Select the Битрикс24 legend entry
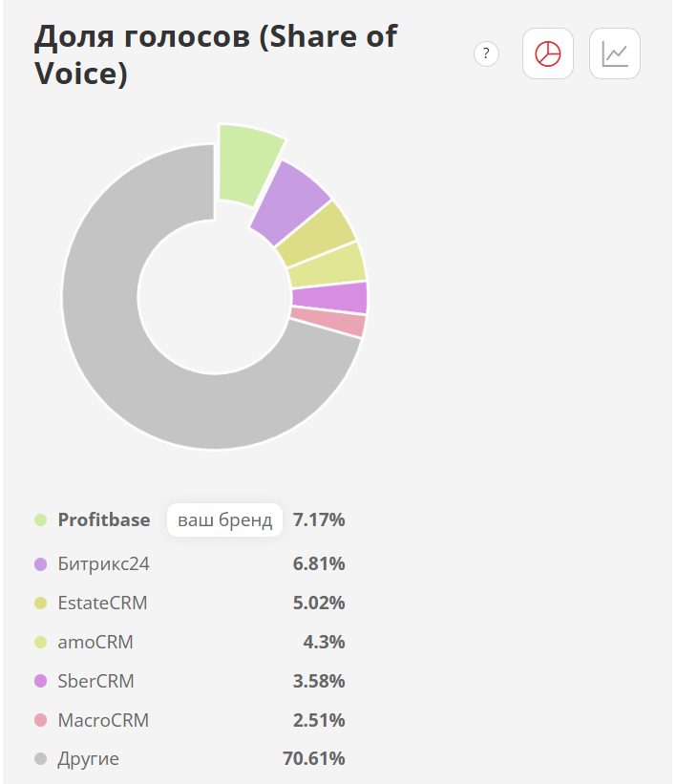Image resolution: width=676 pixels, height=784 pixels. click(103, 564)
